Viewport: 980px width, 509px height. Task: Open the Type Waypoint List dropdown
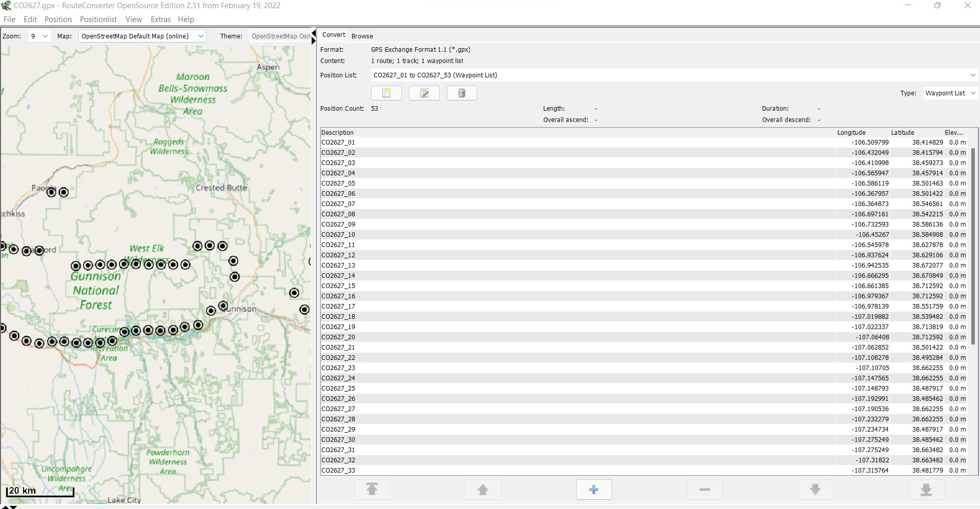950,93
